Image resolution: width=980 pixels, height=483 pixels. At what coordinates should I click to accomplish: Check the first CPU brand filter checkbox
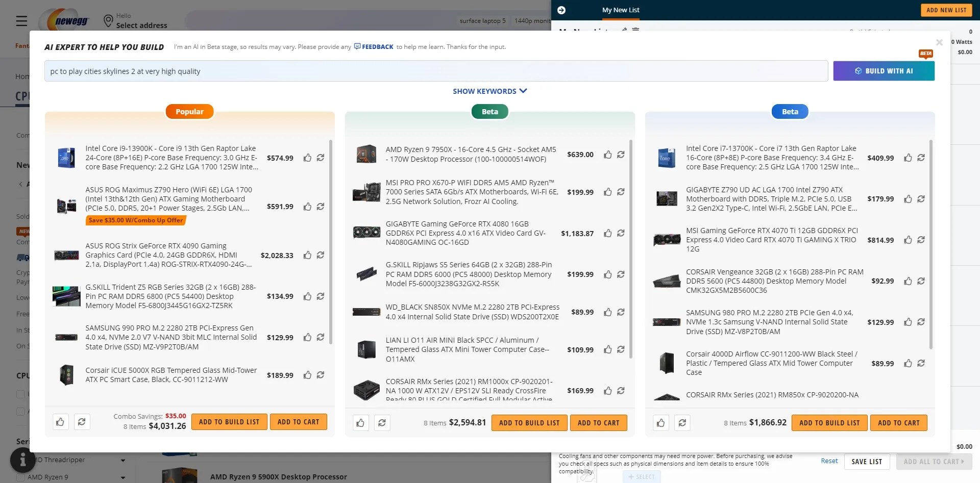coord(21,394)
